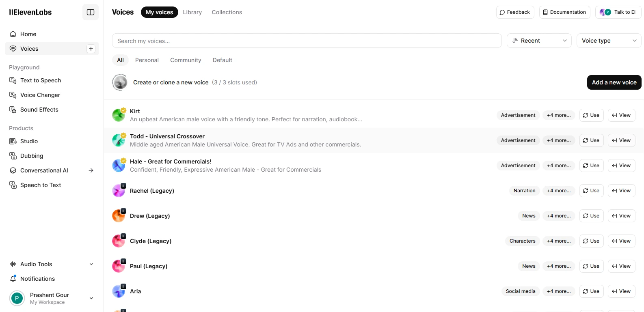
Task: Select the Community filter tab
Action: pyautogui.click(x=186, y=60)
